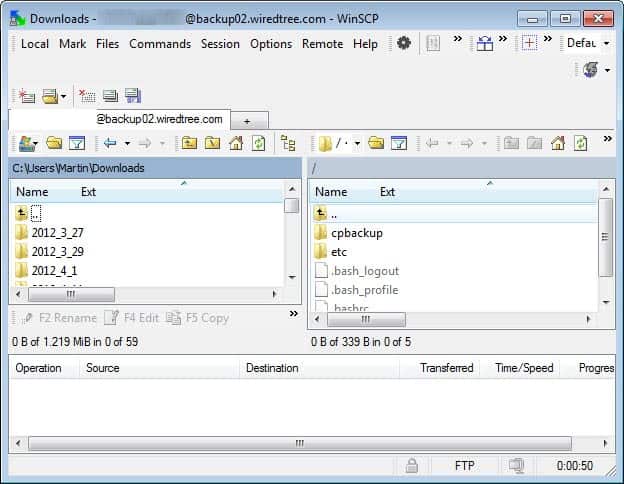This screenshot has width=624, height=484.
Task: Click the local panel filter icon
Action: pyautogui.click(x=77, y=143)
